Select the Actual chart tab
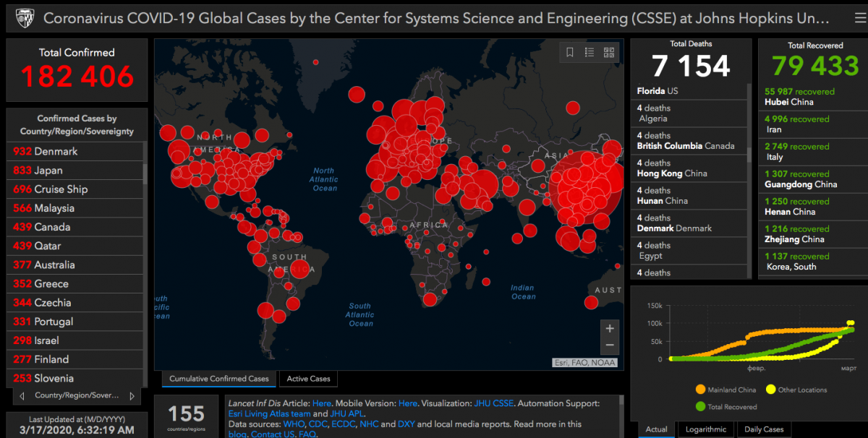The height and width of the screenshot is (438, 868). tap(657, 429)
